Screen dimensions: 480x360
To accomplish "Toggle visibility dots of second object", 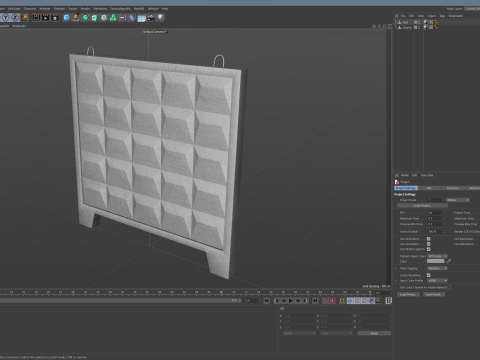I will pos(419,27).
